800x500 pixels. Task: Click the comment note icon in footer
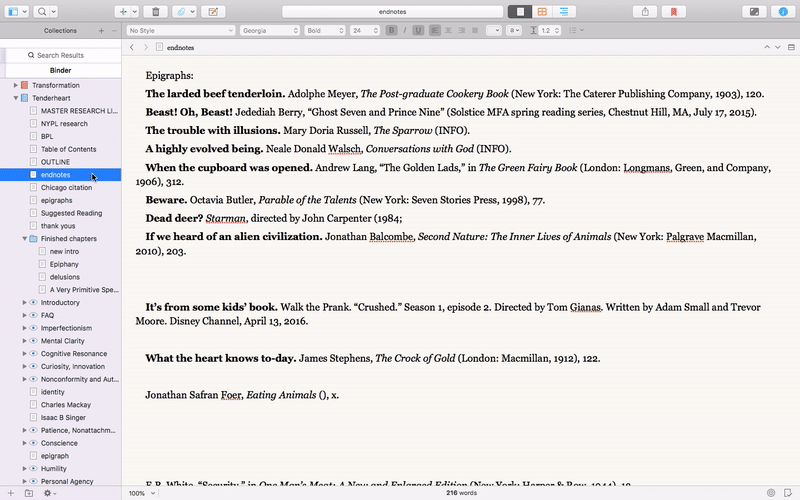coord(788,493)
